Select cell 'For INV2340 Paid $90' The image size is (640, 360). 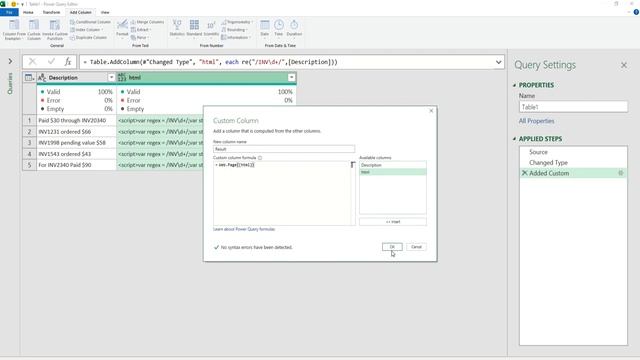click(76, 165)
